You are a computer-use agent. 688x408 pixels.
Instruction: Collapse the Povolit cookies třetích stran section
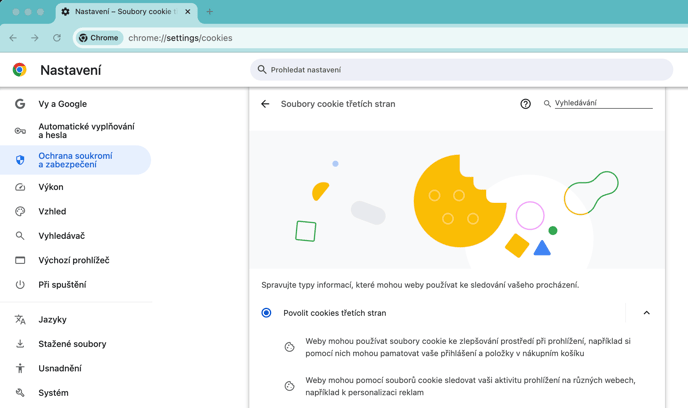(646, 313)
